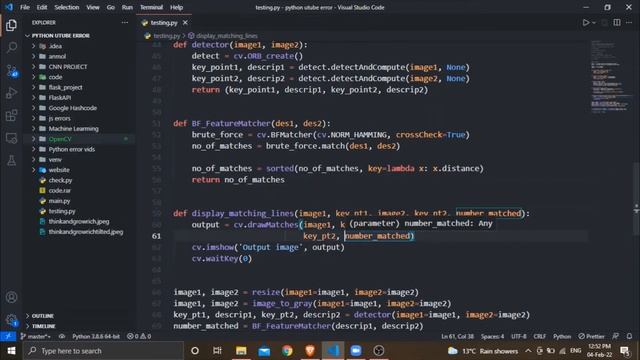The image size is (640, 360).
Task: Open the Search view icon
Action: click(x=11, y=47)
